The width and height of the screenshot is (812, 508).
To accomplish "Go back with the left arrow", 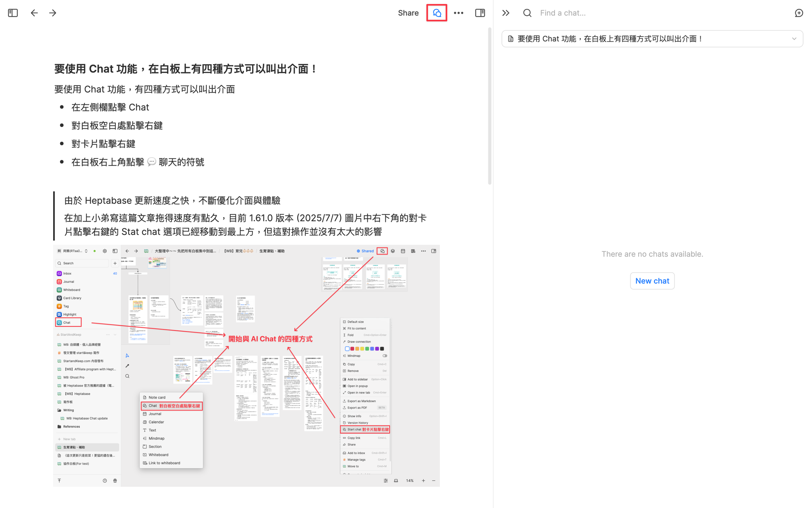I will [34, 13].
